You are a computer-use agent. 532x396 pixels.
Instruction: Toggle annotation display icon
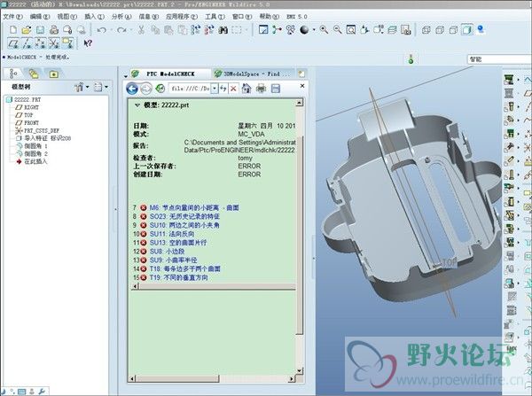[x=67, y=43]
